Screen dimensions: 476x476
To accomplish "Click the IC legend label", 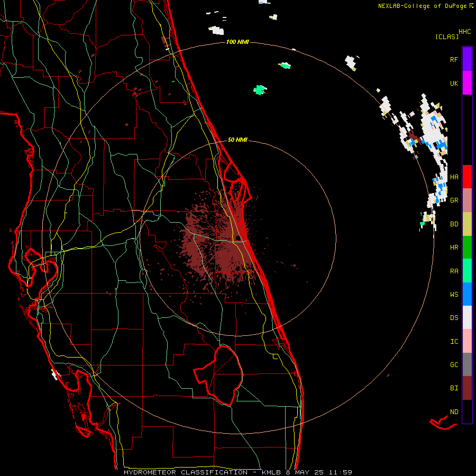I will tap(454, 342).
